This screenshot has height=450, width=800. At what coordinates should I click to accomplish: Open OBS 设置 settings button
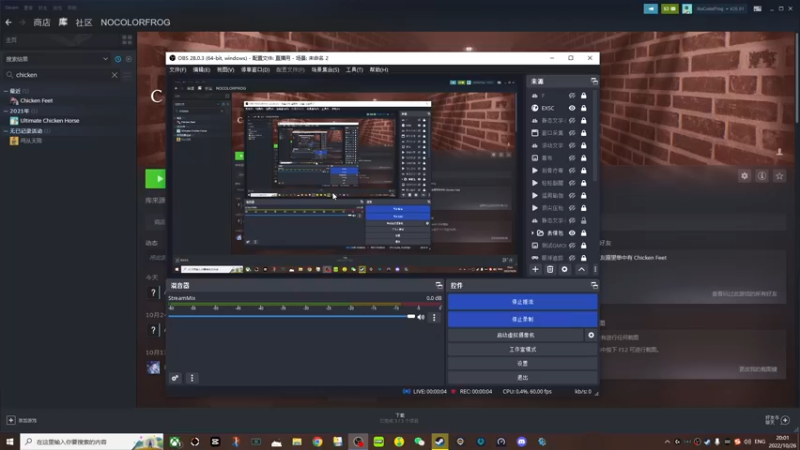(x=522, y=364)
